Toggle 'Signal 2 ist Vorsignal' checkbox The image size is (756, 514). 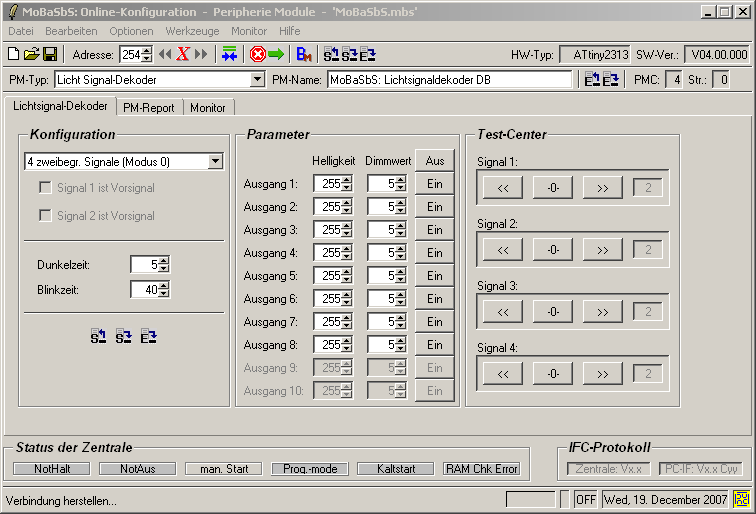[45, 216]
